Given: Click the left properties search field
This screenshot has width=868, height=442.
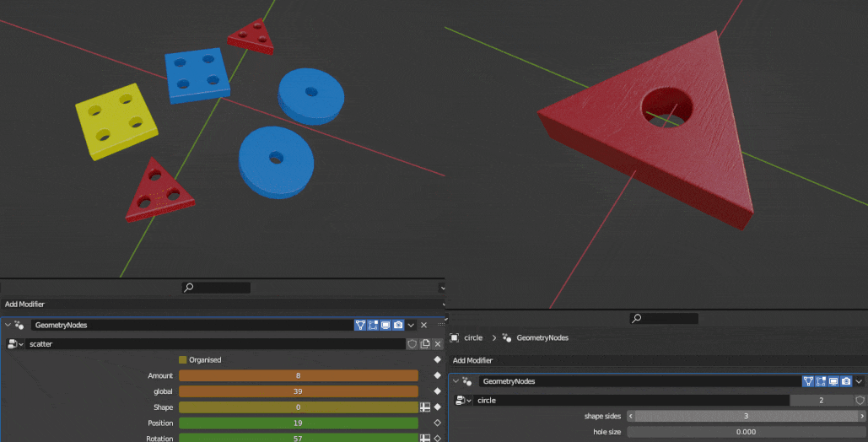Looking at the screenshot, I should coord(217,288).
